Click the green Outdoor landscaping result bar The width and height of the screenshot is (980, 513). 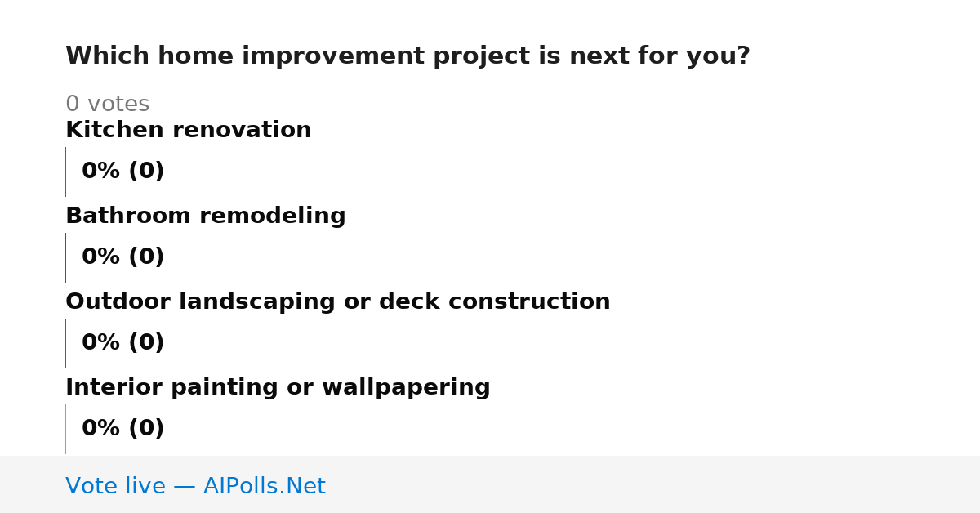[x=65, y=343]
